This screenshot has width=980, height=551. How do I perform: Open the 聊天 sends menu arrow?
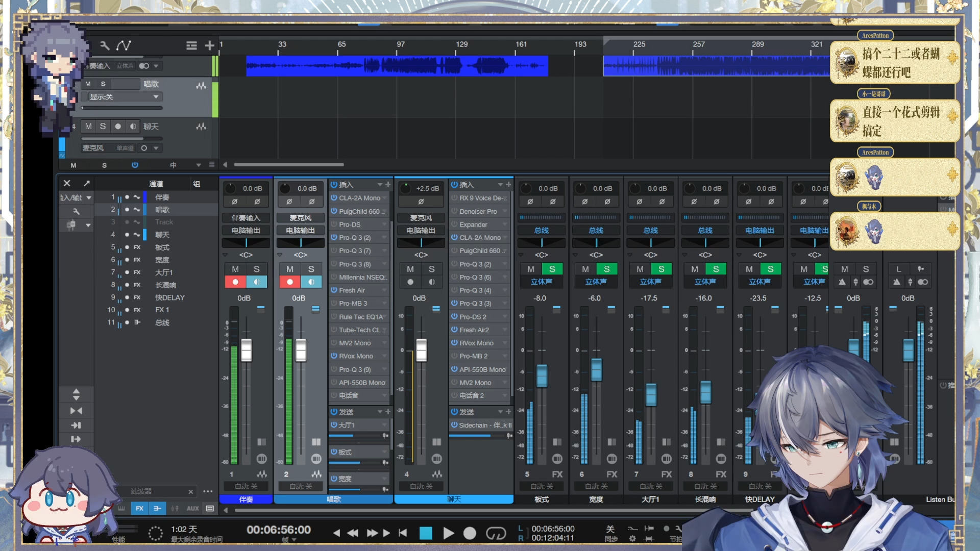500,412
